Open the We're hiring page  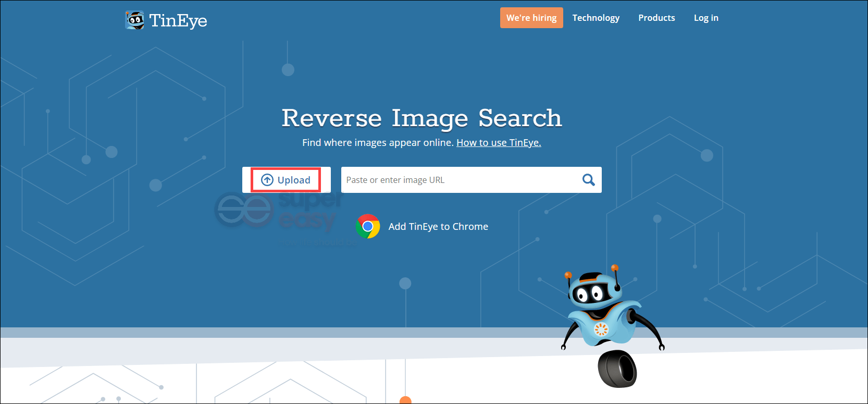(x=531, y=18)
